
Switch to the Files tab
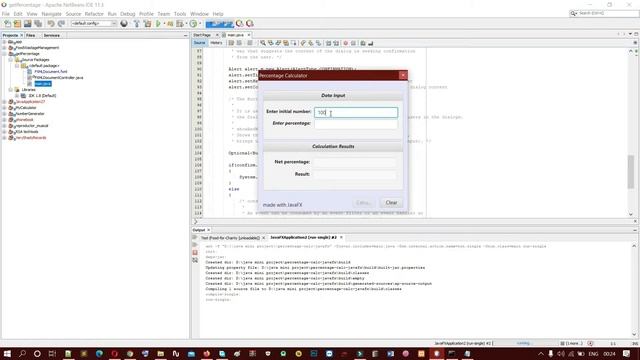coord(31,36)
